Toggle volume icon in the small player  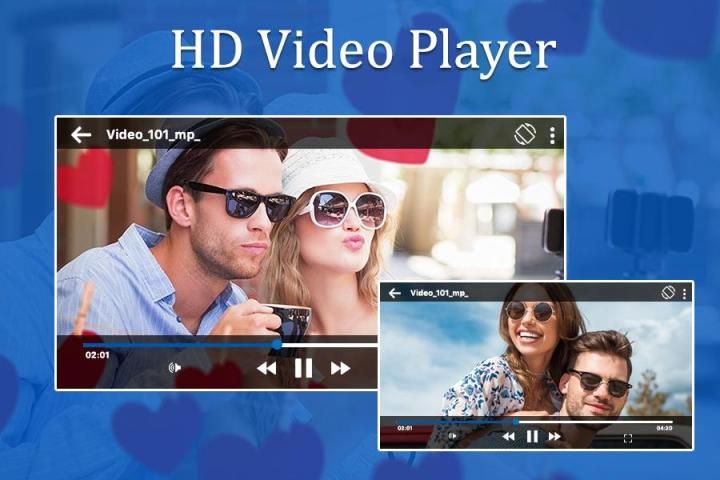(452, 437)
